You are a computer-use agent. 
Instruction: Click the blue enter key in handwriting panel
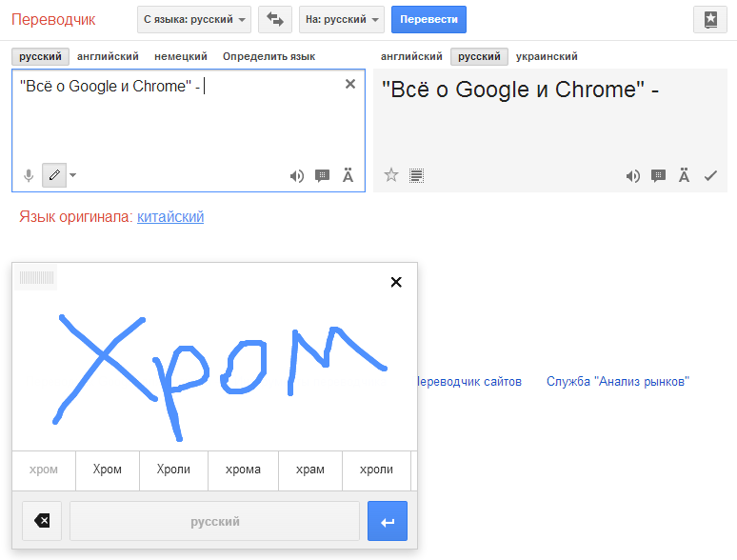(388, 521)
